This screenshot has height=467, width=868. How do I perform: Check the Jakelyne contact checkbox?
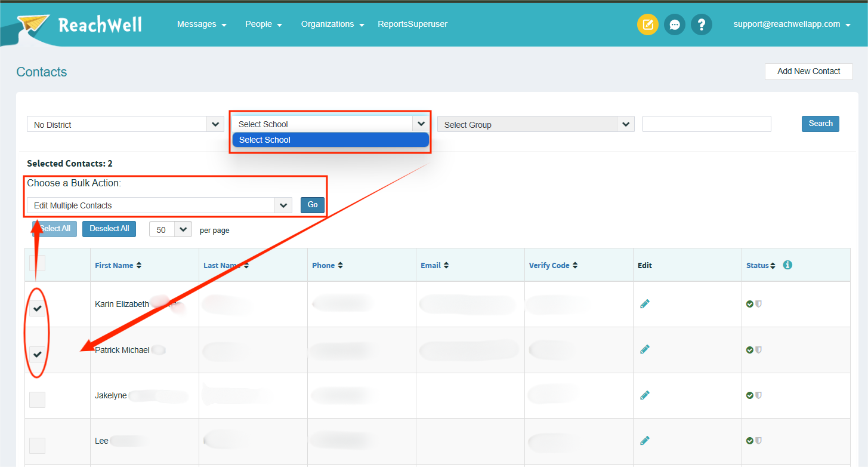coord(38,400)
